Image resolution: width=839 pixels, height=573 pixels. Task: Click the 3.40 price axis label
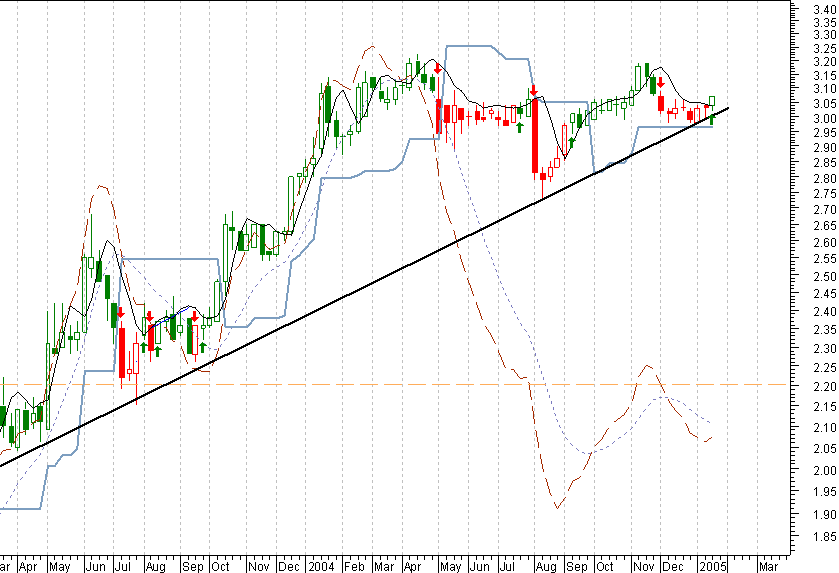tap(825, 9)
